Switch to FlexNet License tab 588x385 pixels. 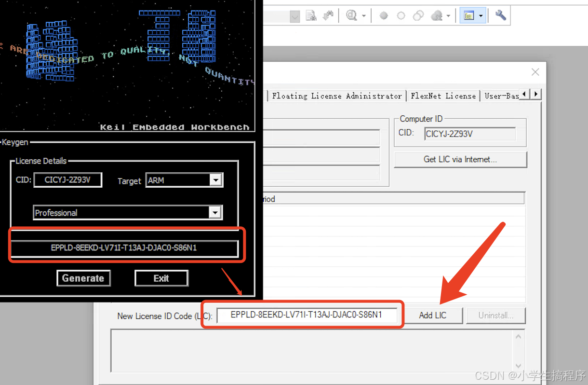[443, 96]
